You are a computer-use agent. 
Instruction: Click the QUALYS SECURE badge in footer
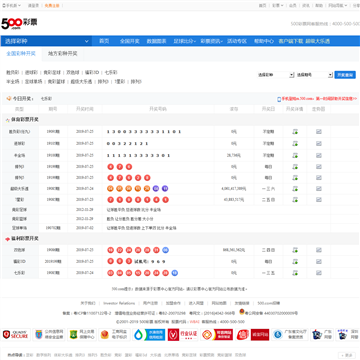point(16,335)
